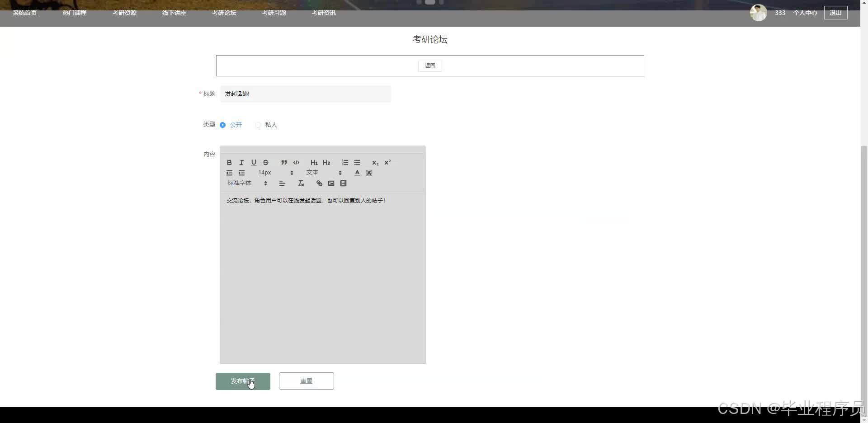The width and height of the screenshot is (868, 423).
Task: Open the 考研资源 menu item
Action: [124, 13]
